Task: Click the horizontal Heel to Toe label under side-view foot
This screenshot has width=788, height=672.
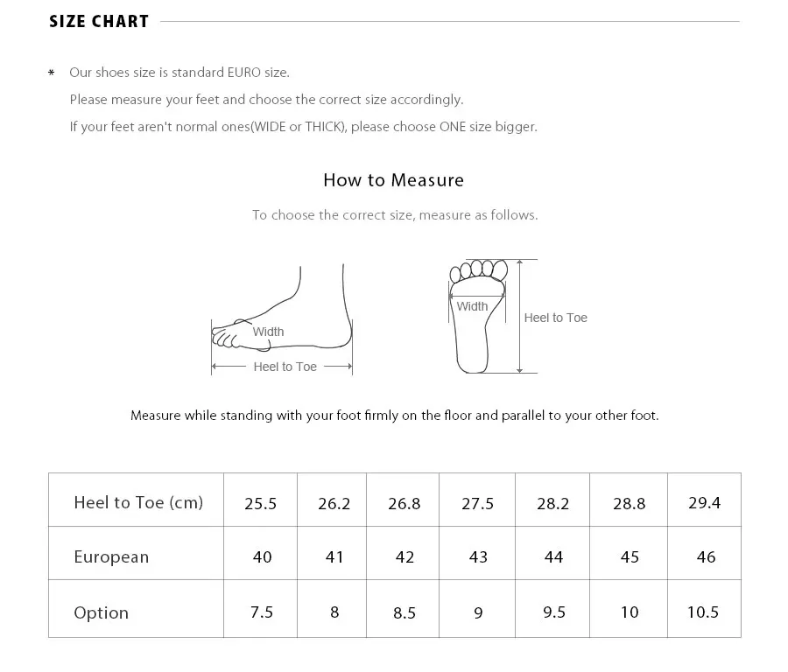Action: coord(285,367)
